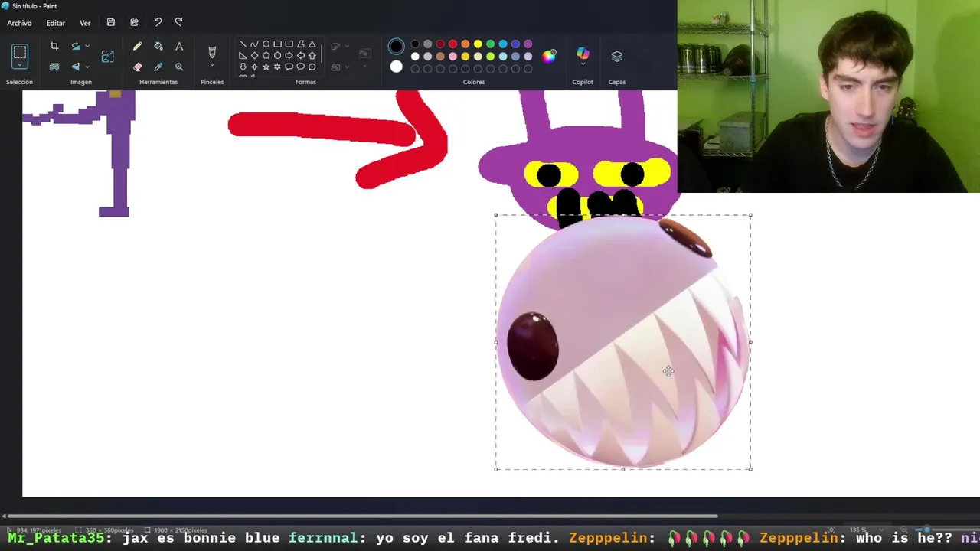Open the Ver menu
980x551 pixels.
coord(85,23)
